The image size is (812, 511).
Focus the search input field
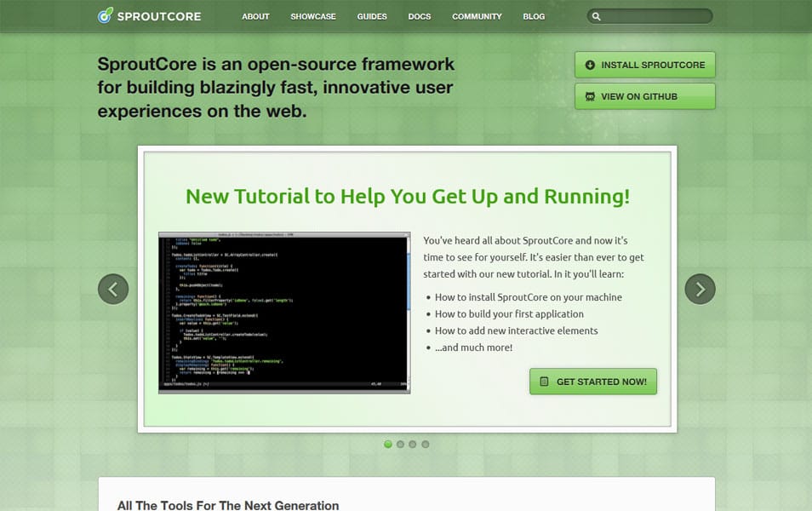pos(650,16)
